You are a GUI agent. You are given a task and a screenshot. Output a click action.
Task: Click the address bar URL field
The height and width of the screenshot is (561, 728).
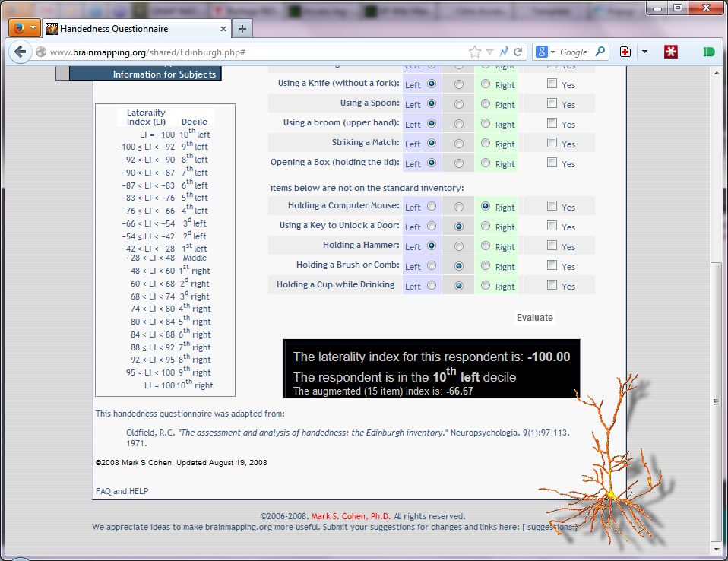click(251, 52)
